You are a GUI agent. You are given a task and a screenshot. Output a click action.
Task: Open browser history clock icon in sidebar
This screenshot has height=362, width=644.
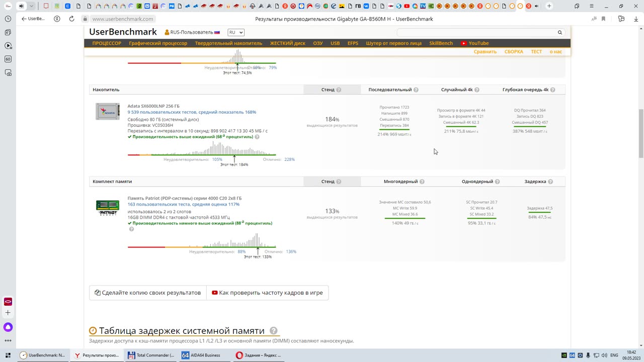click(x=8, y=19)
